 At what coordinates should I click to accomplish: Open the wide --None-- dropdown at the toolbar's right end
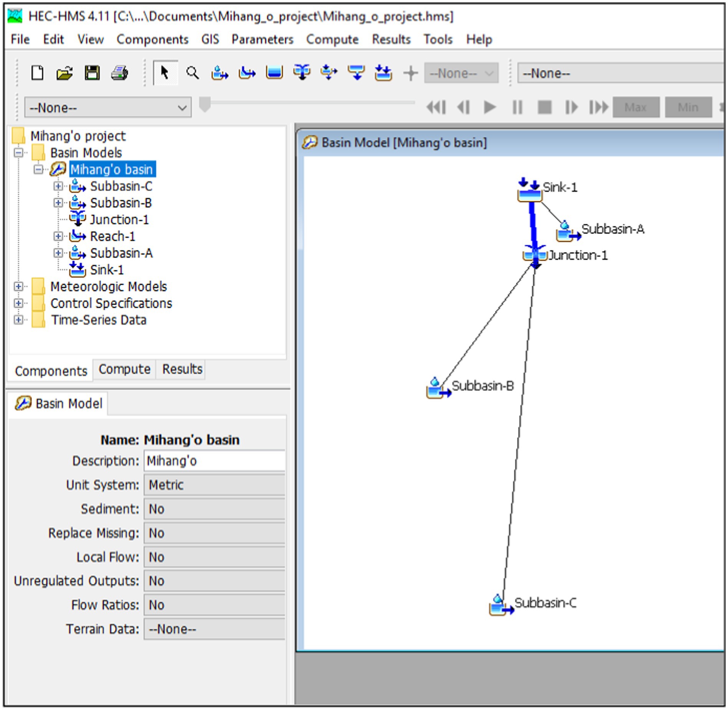(621, 73)
